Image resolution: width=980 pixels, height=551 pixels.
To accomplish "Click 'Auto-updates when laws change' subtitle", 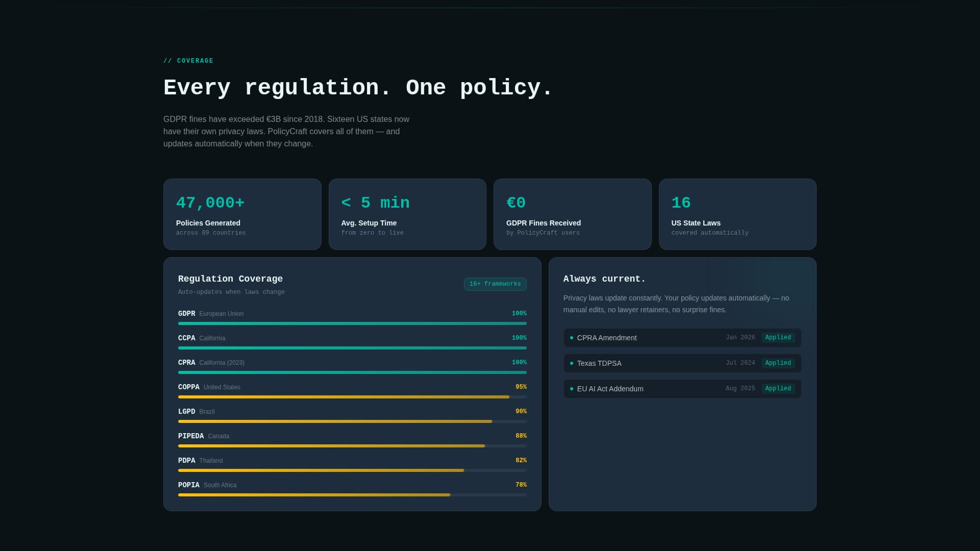I will pyautogui.click(x=231, y=292).
